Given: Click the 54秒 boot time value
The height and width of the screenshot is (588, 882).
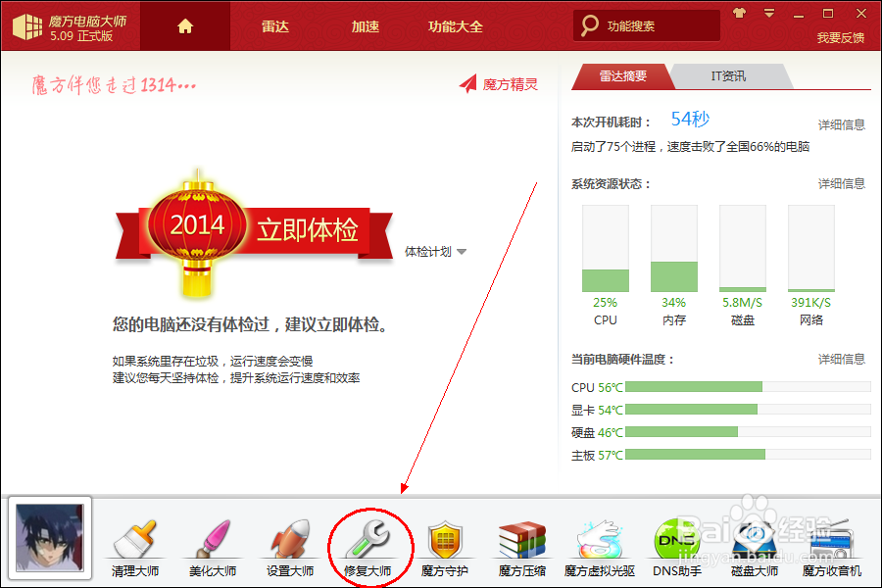Looking at the screenshot, I should click(x=690, y=119).
